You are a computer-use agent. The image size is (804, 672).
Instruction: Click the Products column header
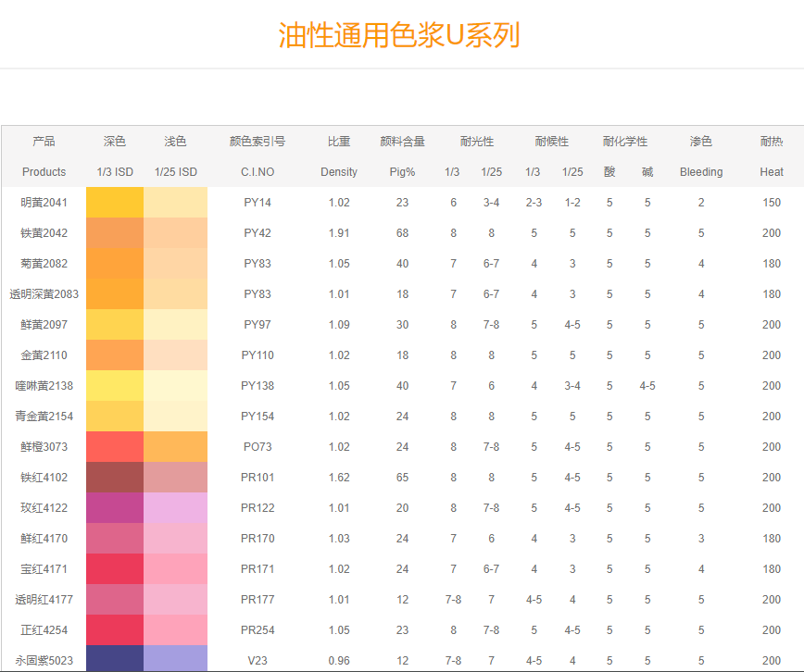point(44,172)
